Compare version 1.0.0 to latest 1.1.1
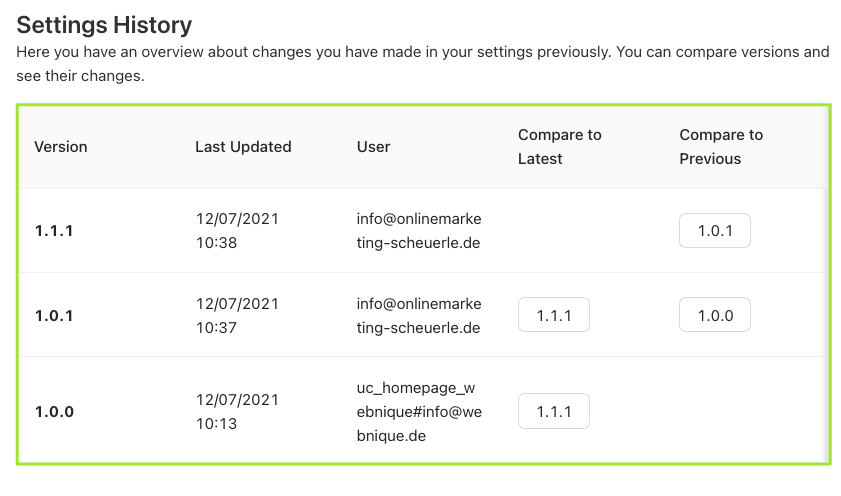 pos(553,411)
